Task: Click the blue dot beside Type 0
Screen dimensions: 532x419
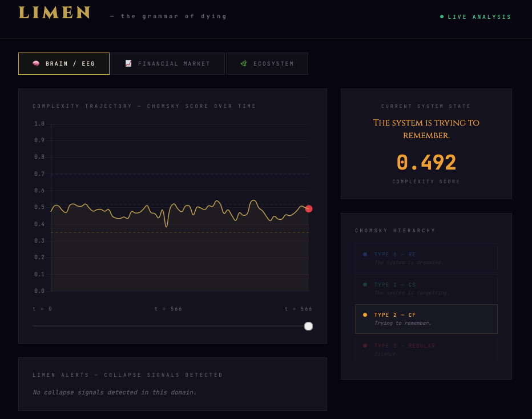Action: coord(365,254)
